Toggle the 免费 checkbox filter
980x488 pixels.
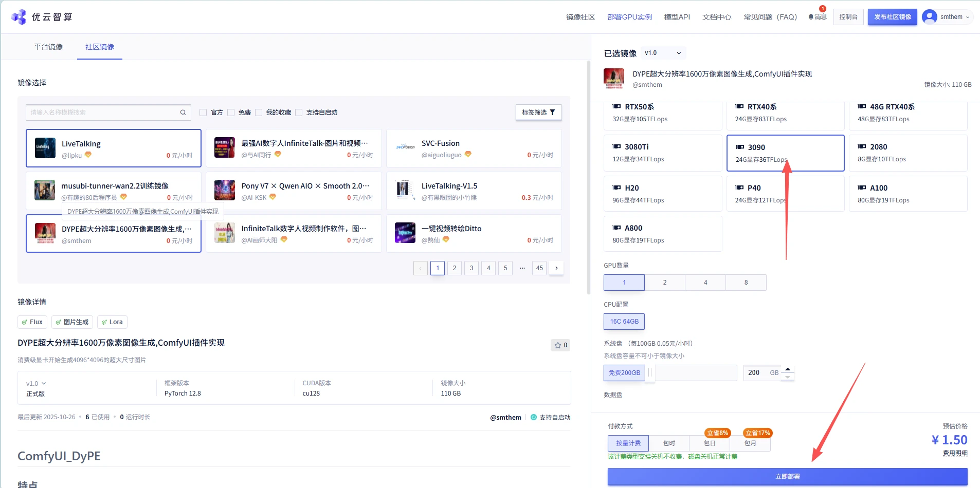231,112
